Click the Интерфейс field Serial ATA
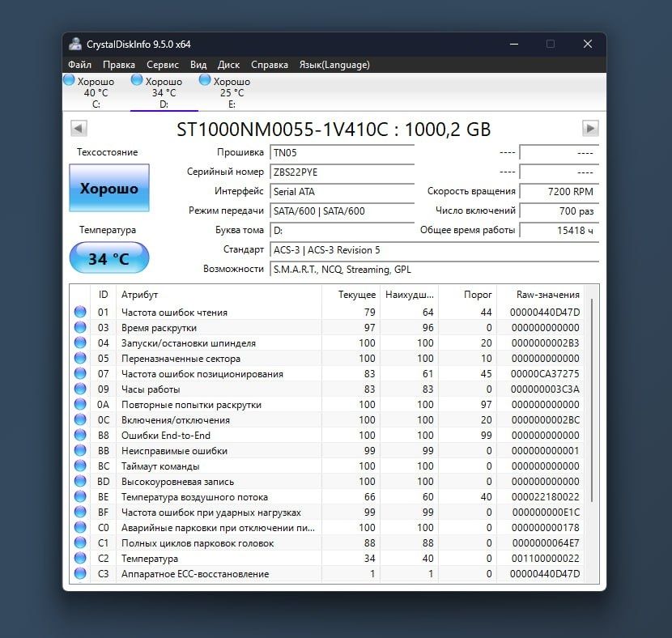Screen dimensions: 672x638 [342, 192]
